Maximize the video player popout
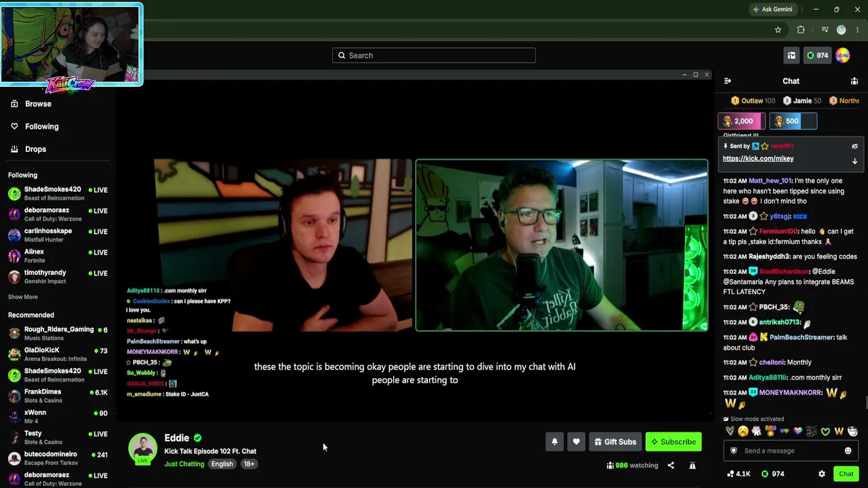Viewport: 868px width, 488px height. [x=695, y=75]
